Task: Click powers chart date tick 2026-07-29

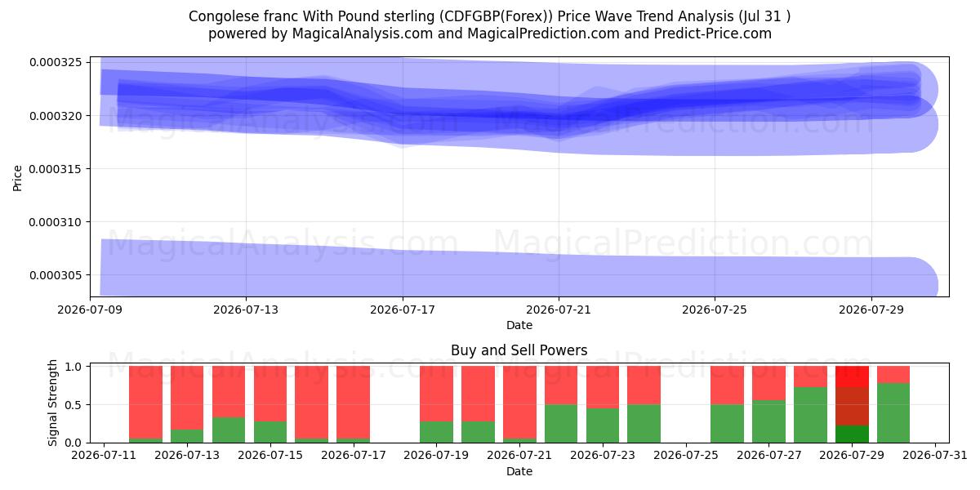Action: (x=852, y=456)
